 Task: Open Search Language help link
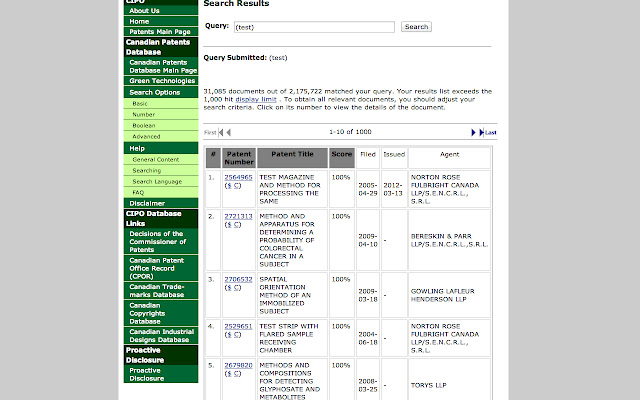click(x=161, y=182)
